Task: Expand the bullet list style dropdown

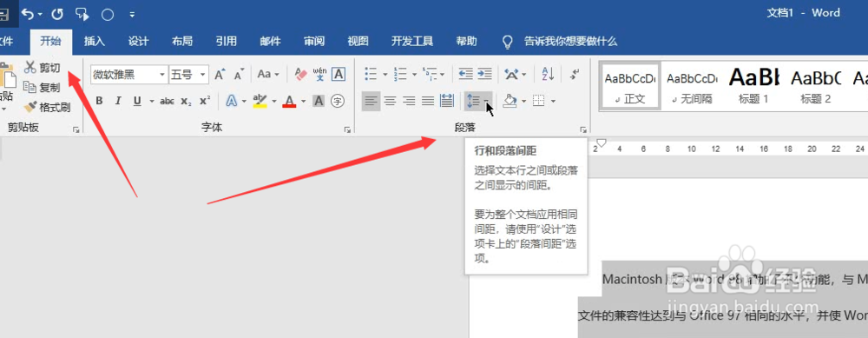Action: [x=385, y=74]
